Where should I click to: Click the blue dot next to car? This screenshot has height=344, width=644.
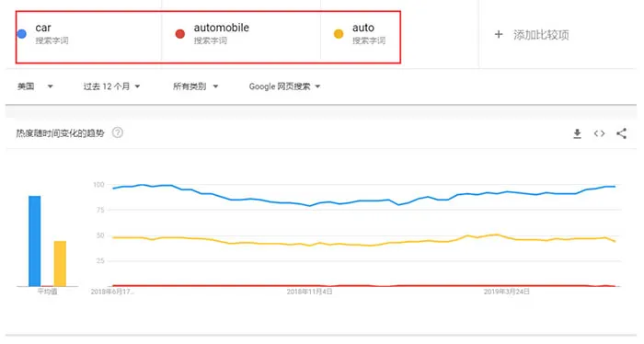click(22, 34)
